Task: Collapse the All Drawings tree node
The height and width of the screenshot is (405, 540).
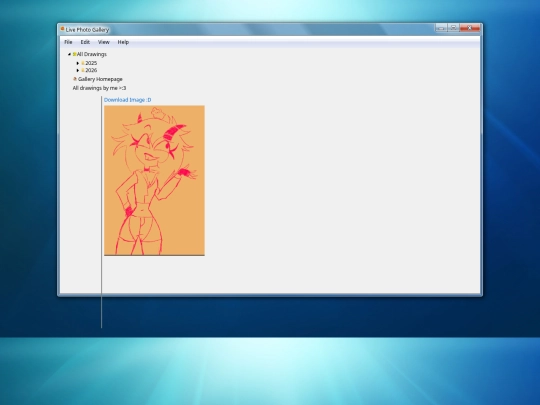Action: (x=70, y=54)
